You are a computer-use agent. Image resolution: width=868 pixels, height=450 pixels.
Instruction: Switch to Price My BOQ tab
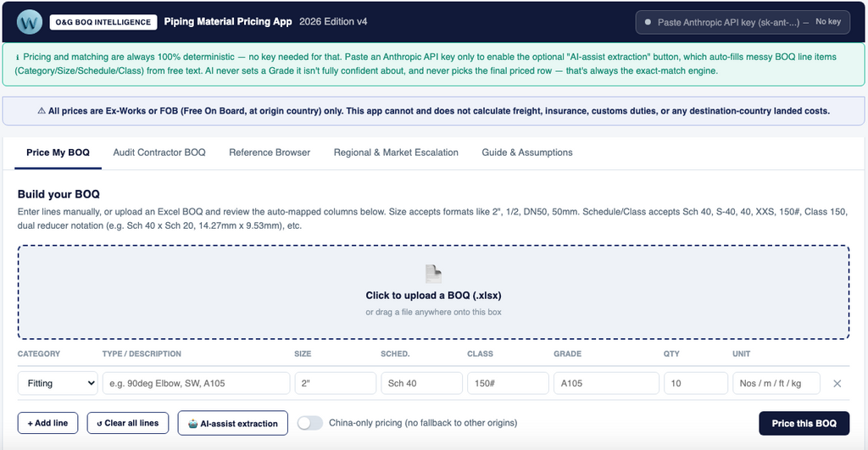[x=58, y=153]
